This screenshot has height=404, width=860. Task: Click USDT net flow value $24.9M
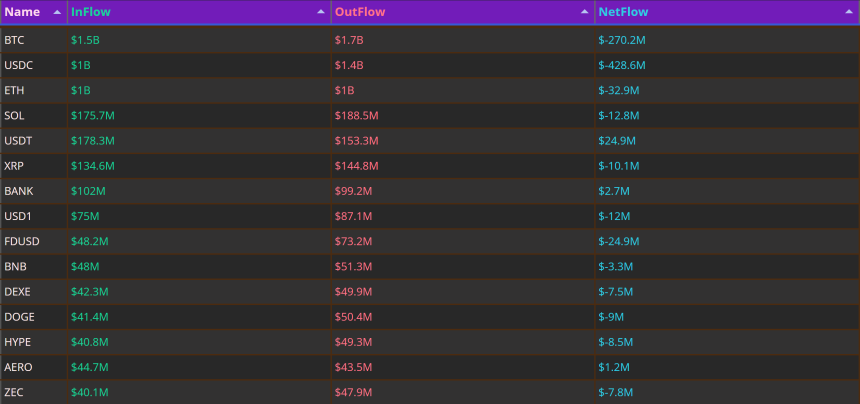[x=617, y=141]
